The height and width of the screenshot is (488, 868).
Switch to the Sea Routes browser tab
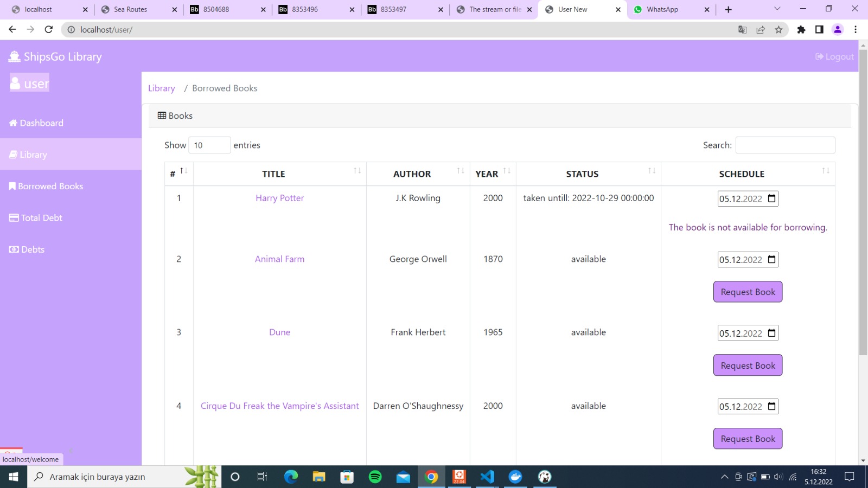coord(130,9)
